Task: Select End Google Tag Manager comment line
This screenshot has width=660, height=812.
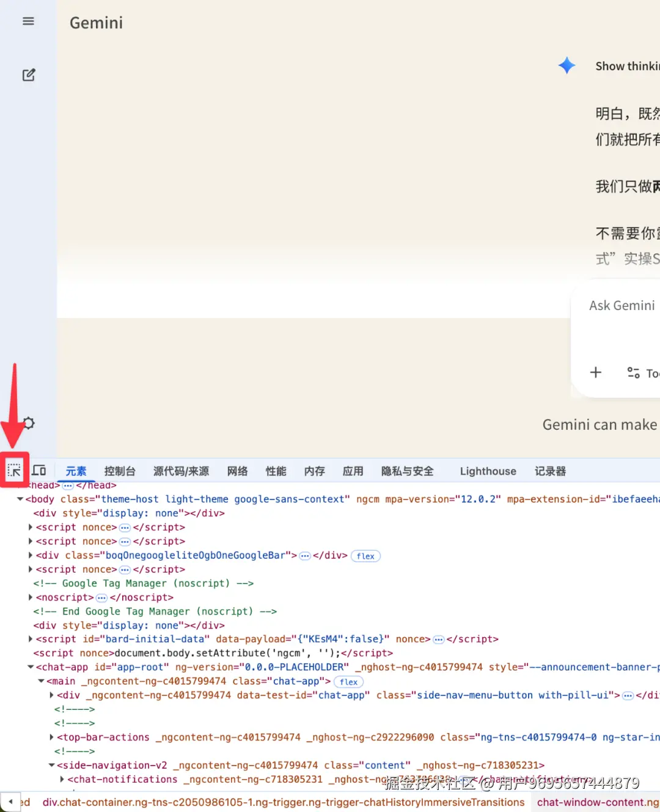Action: (x=155, y=611)
